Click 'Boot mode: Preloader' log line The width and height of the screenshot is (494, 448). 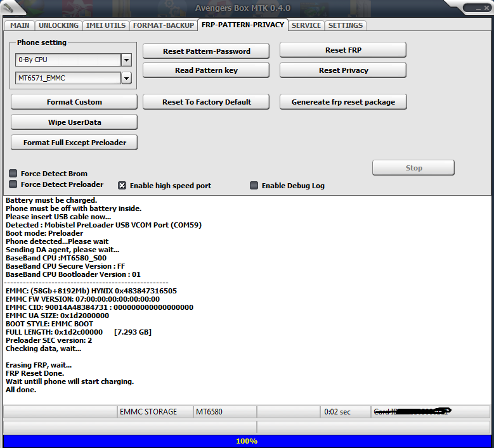[44, 233]
